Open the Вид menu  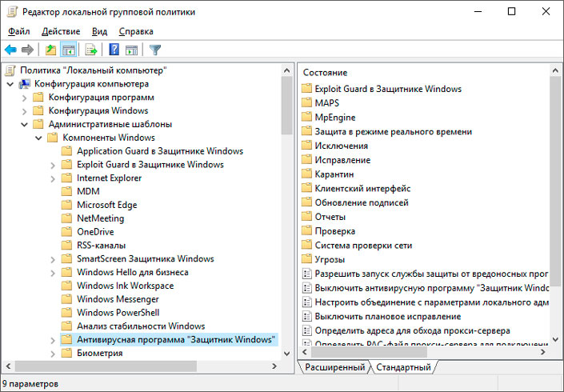pyautogui.click(x=100, y=31)
